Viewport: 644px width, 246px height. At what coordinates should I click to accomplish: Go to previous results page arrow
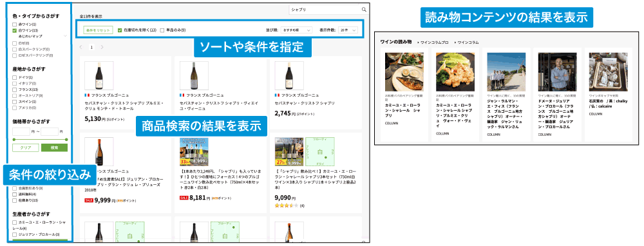(x=81, y=47)
